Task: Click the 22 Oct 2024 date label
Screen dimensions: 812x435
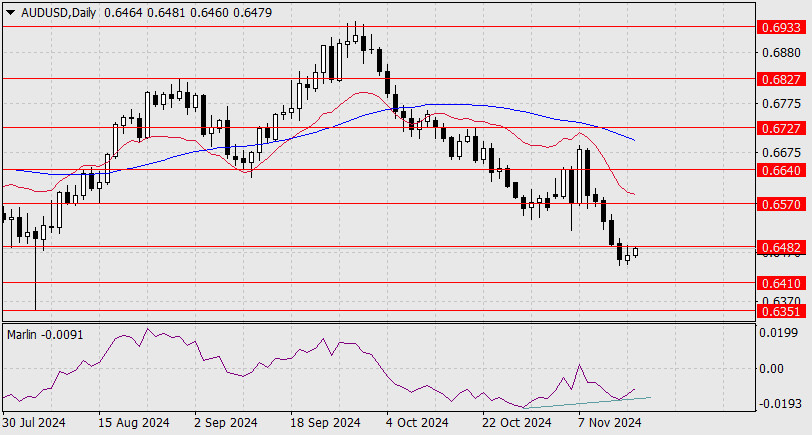Action: (517, 423)
